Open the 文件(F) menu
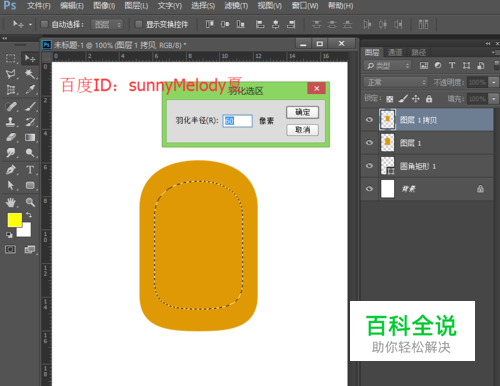Image resolution: width=500 pixels, height=386 pixels. 38,6
